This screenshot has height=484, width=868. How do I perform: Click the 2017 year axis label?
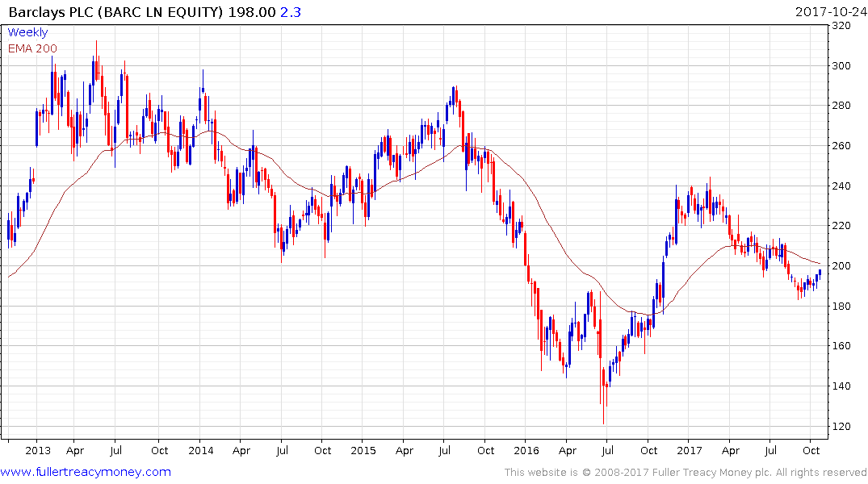[x=690, y=450]
